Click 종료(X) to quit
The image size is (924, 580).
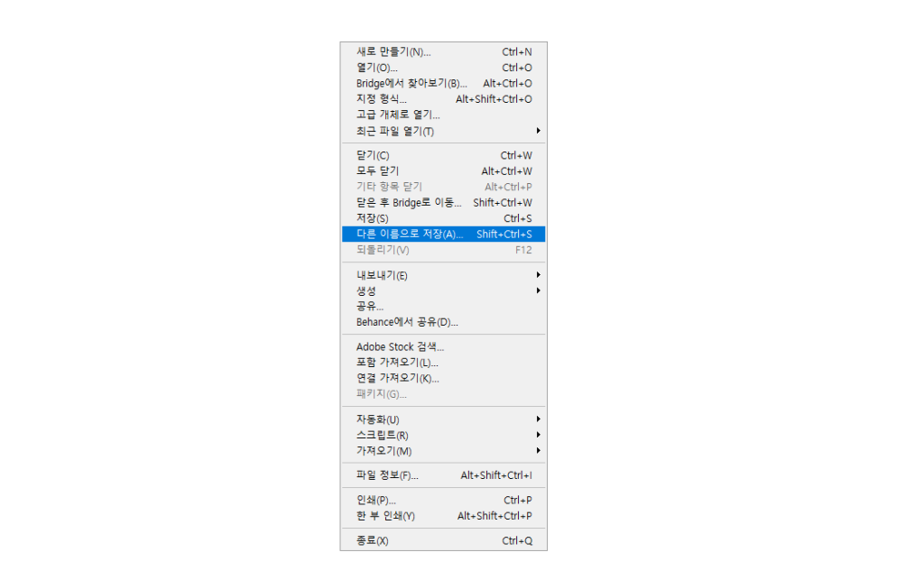coord(443,540)
